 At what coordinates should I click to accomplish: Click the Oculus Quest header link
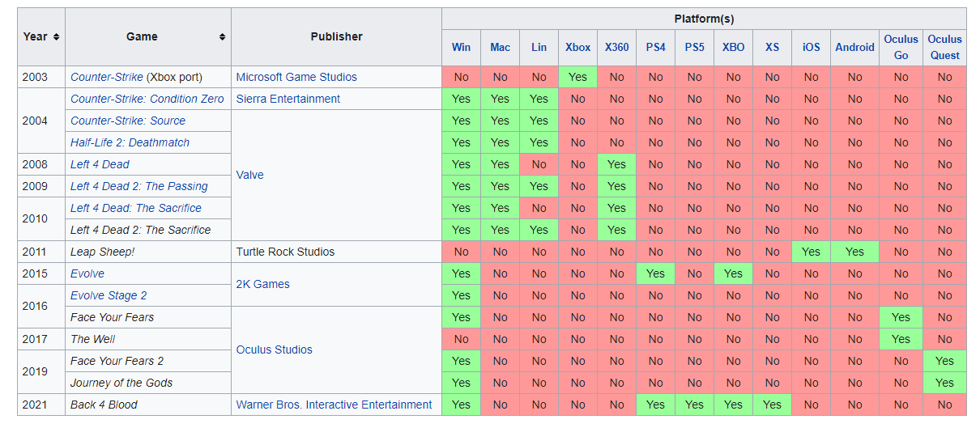pos(944,47)
